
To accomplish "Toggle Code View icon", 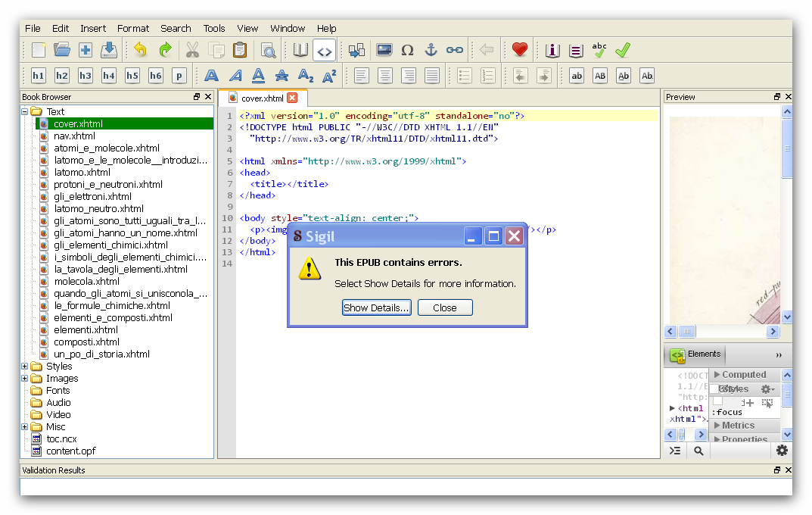I will click(324, 51).
